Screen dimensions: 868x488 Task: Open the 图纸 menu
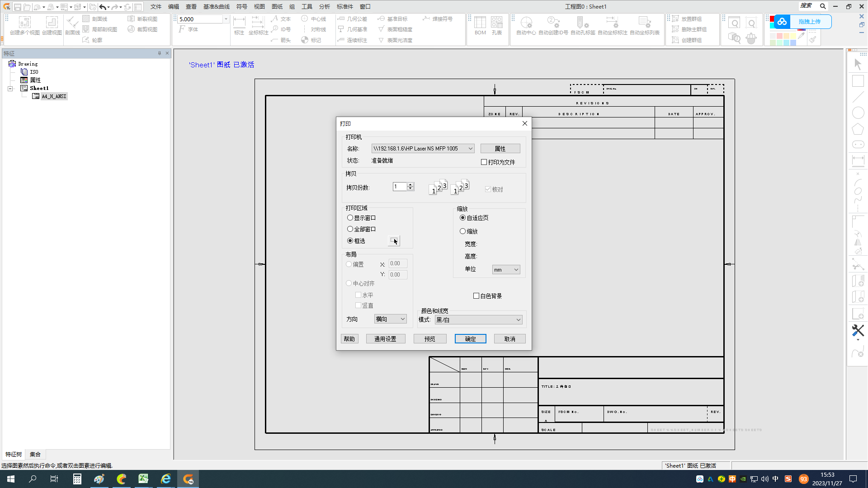point(277,7)
